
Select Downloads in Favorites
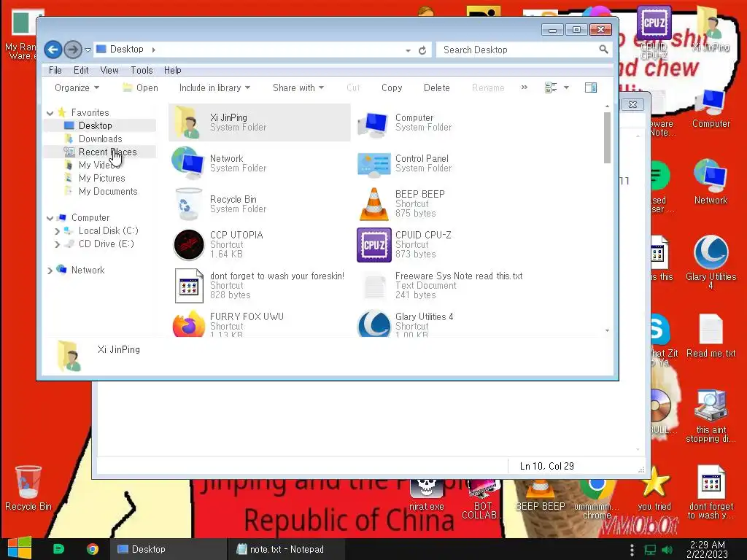click(x=100, y=139)
